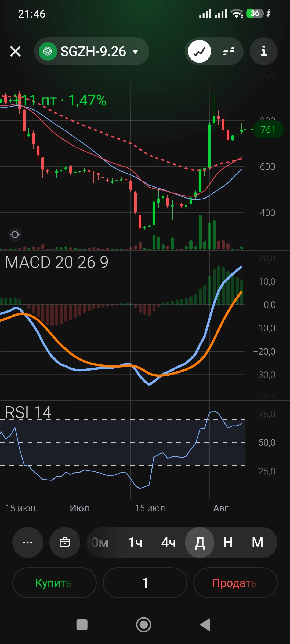Open the three-dots more options button
The height and width of the screenshot is (644, 290).
28,542
